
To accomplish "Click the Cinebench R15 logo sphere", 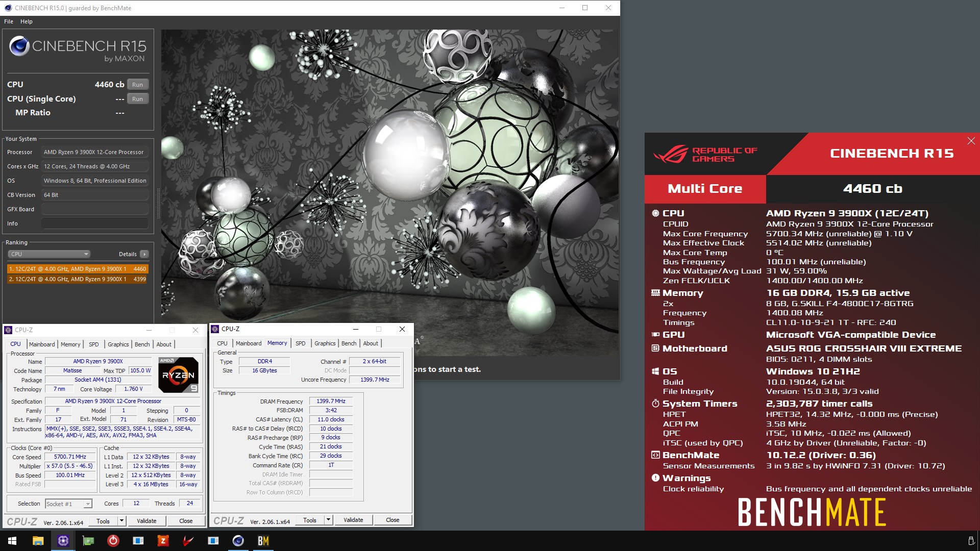I will (19, 46).
